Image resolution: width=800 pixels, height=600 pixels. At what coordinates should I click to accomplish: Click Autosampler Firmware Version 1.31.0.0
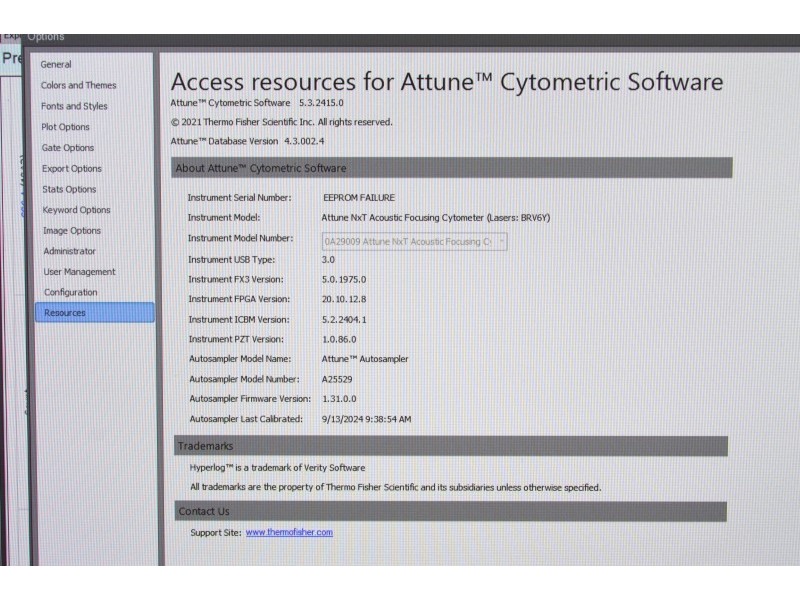coord(339,399)
